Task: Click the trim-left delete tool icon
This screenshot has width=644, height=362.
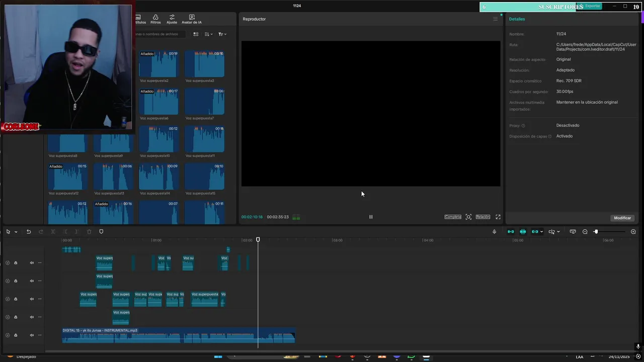Action: (x=65, y=232)
